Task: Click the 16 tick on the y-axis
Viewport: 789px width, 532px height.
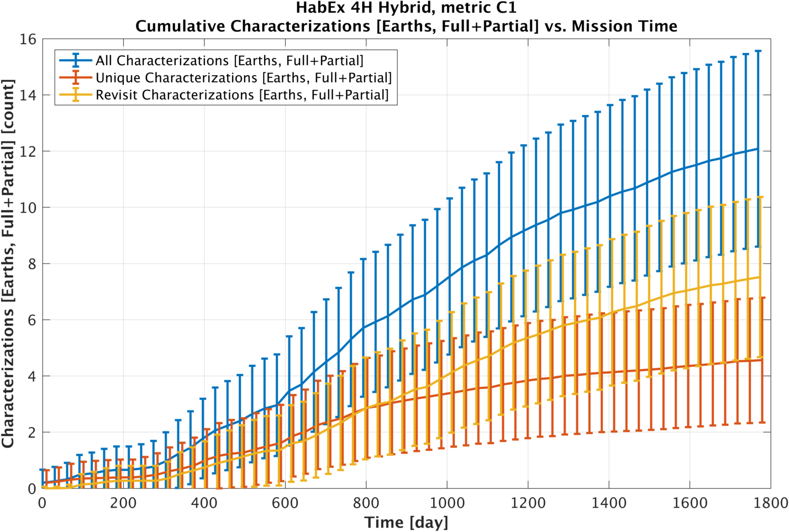Action: 28,39
